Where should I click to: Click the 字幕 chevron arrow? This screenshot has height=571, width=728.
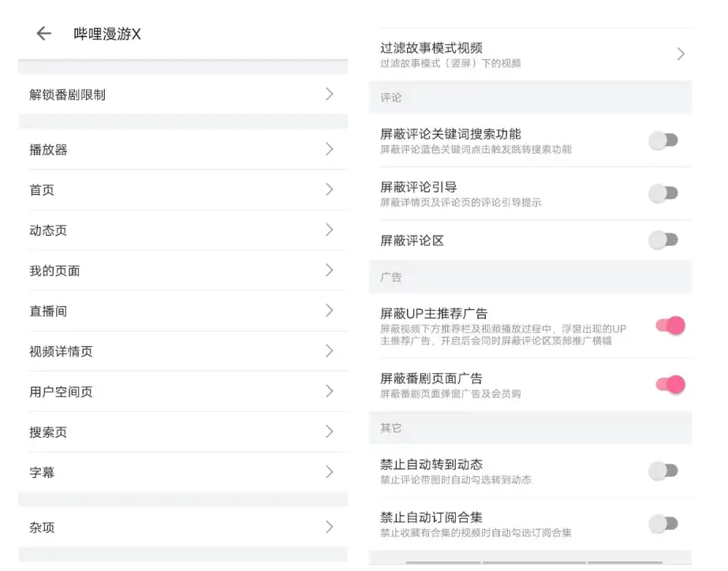click(x=329, y=472)
